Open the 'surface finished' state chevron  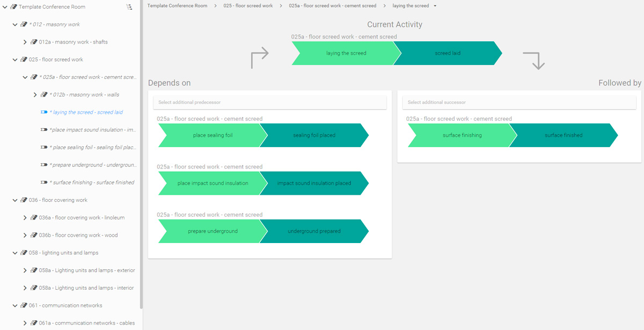563,135
